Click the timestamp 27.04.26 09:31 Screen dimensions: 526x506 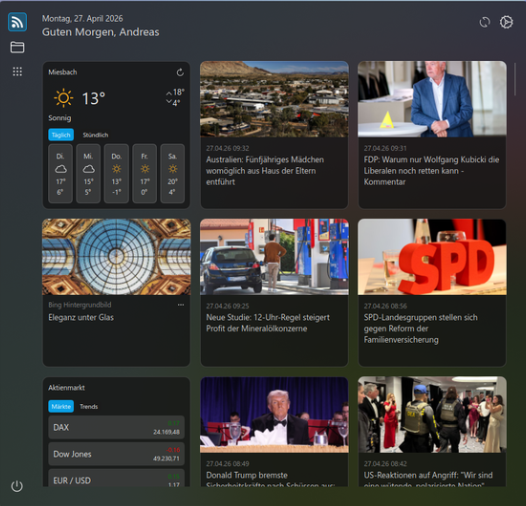[385, 148]
